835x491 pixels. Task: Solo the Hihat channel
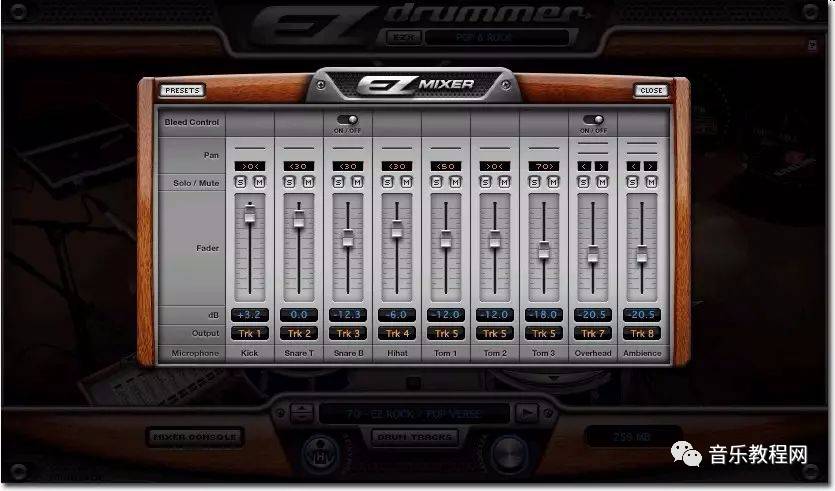point(387,183)
